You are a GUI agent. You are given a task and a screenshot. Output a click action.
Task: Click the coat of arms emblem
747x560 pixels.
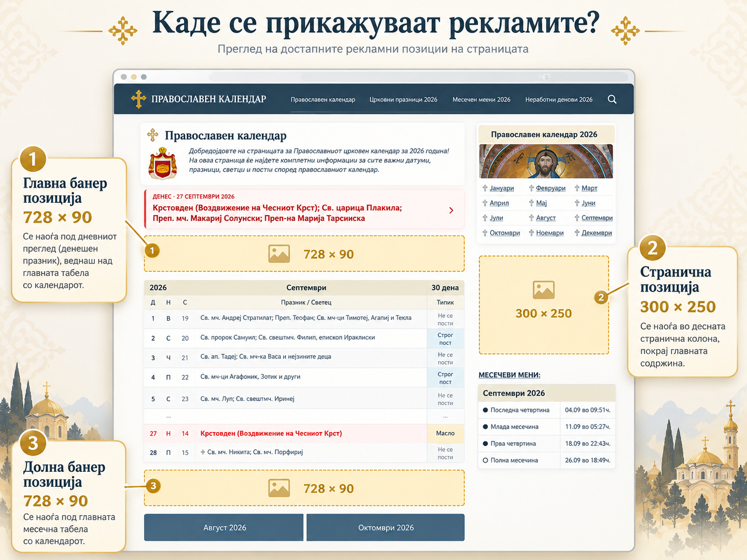(163, 163)
